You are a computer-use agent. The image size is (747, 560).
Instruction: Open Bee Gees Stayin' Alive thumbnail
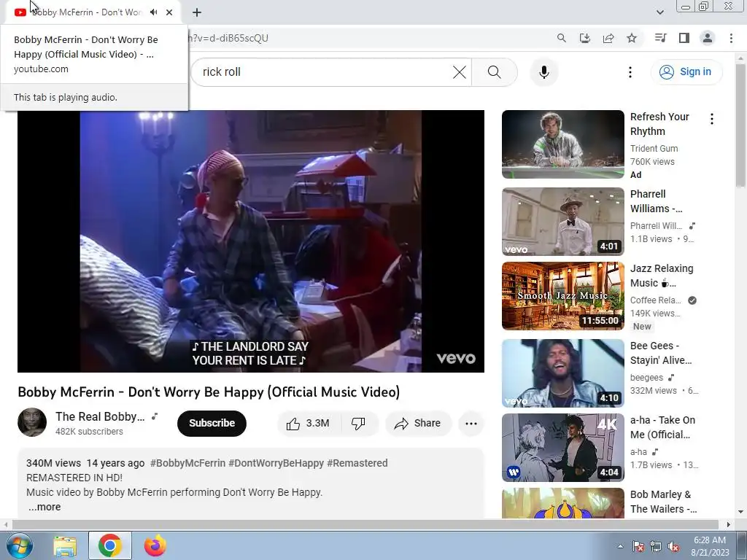coord(562,373)
